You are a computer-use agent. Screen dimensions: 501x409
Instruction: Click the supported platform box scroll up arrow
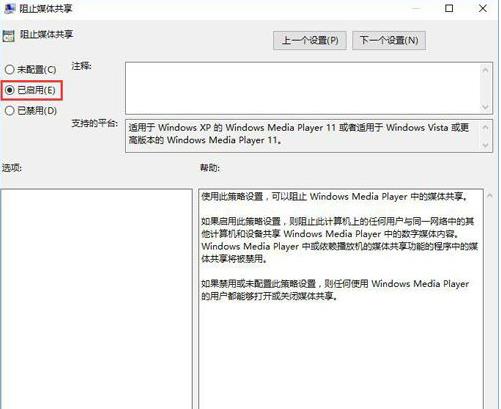485,127
